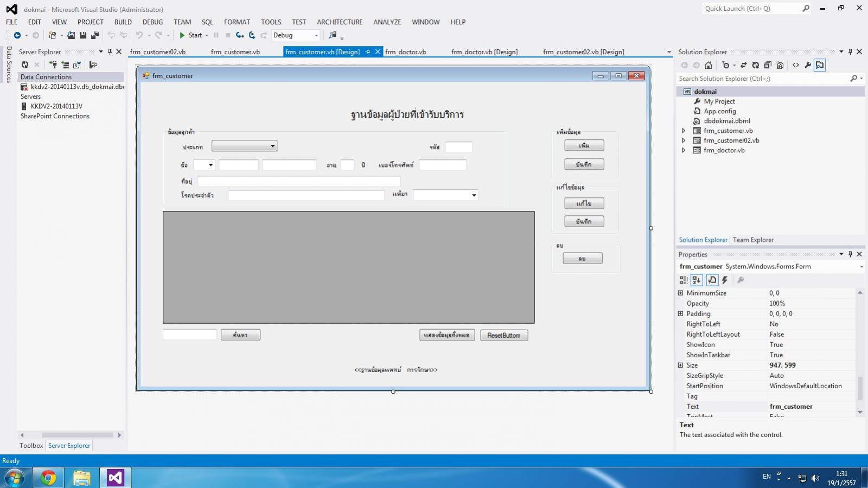The height and width of the screenshot is (488, 868).
Task: Click Connect to Database icon in Server Explorer
Action: click(x=53, y=65)
